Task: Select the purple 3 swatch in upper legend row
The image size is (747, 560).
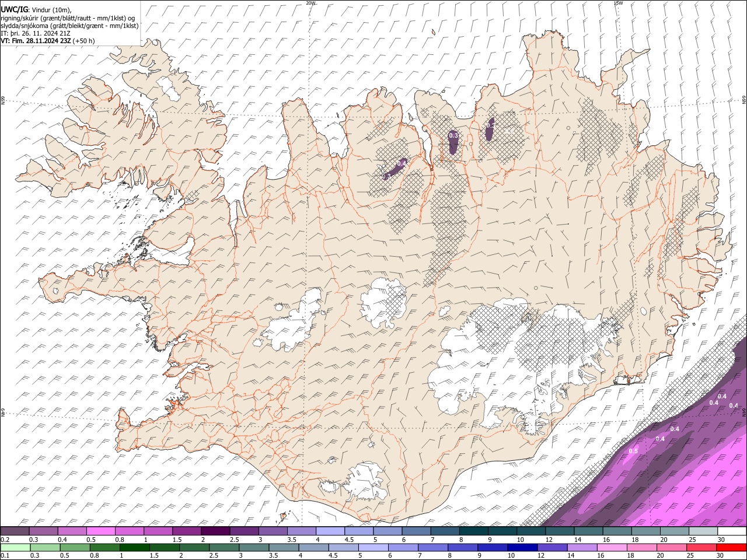Action: 273,531
